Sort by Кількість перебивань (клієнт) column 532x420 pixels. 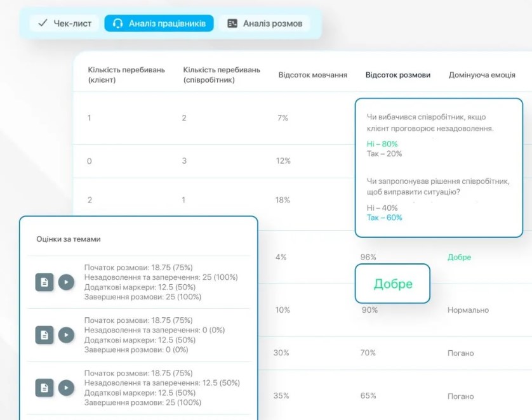(126, 75)
